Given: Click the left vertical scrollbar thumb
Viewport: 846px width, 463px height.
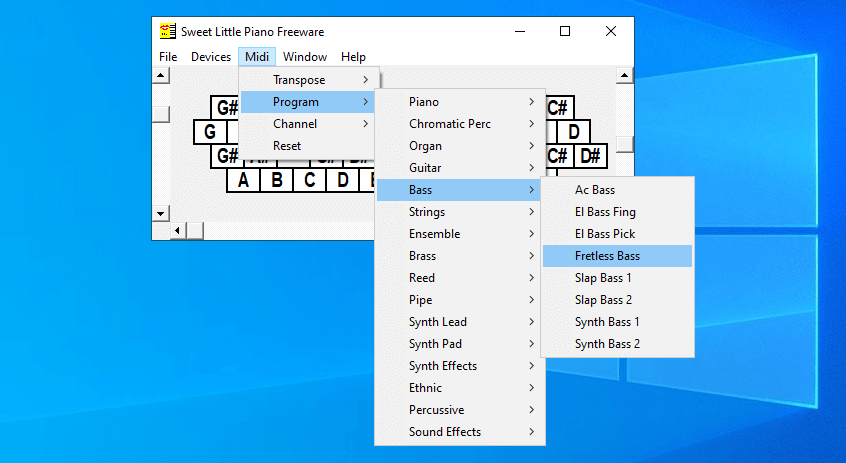Looking at the screenshot, I should point(161,114).
